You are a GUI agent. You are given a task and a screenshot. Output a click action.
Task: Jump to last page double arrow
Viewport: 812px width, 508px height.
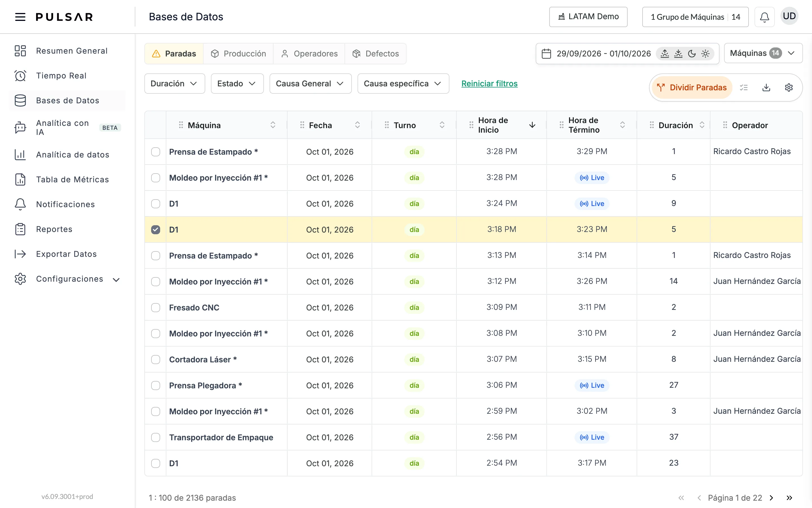pos(789,498)
